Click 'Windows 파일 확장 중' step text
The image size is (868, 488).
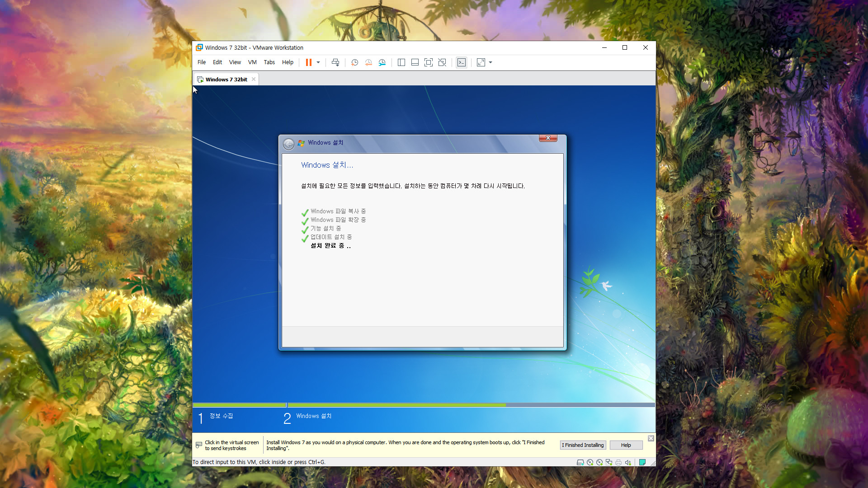click(x=338, y=220)
